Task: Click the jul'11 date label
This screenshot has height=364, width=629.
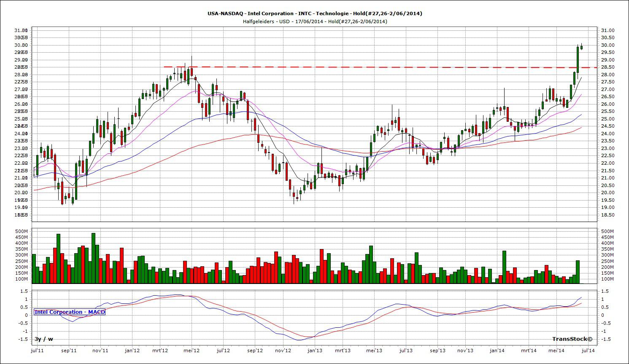Action: point(37,351)
